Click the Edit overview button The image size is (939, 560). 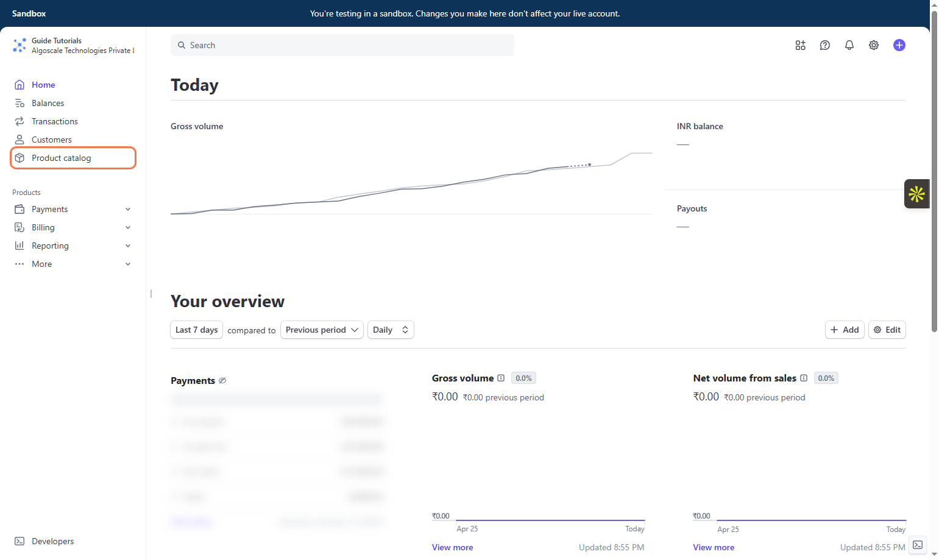point(887,330)
